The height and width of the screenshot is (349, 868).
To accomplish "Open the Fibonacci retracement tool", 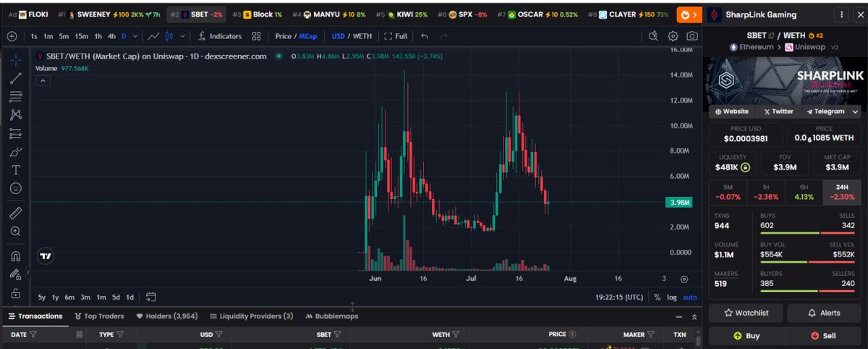I will 15,96.
